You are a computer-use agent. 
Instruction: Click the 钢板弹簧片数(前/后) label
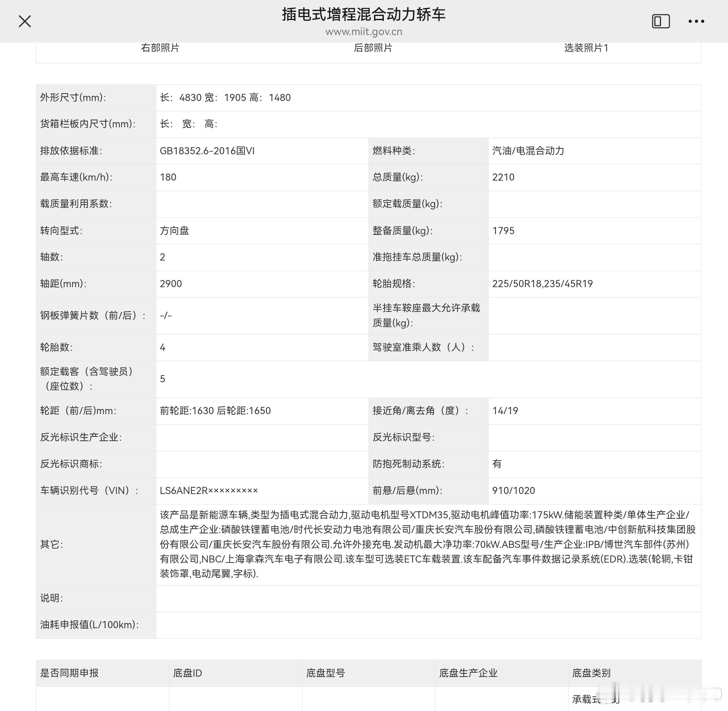pos(93,316)
